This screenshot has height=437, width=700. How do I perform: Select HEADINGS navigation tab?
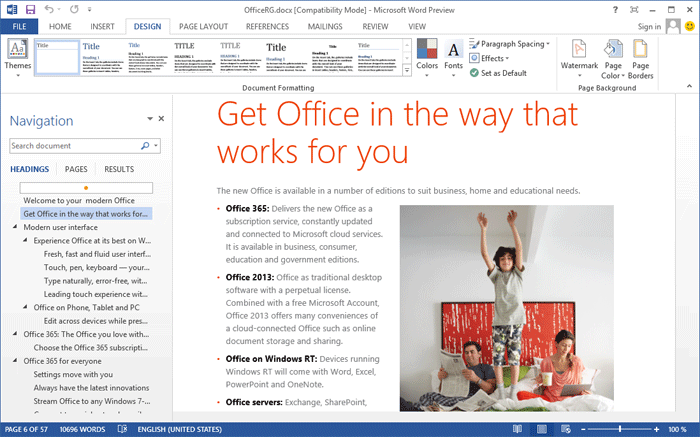[29, 169]
